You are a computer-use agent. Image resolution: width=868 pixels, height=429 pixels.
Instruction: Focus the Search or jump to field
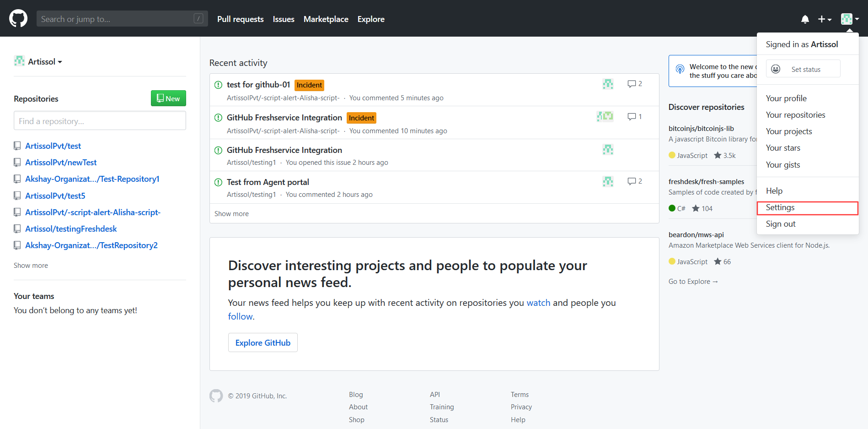tap(122, 19)
